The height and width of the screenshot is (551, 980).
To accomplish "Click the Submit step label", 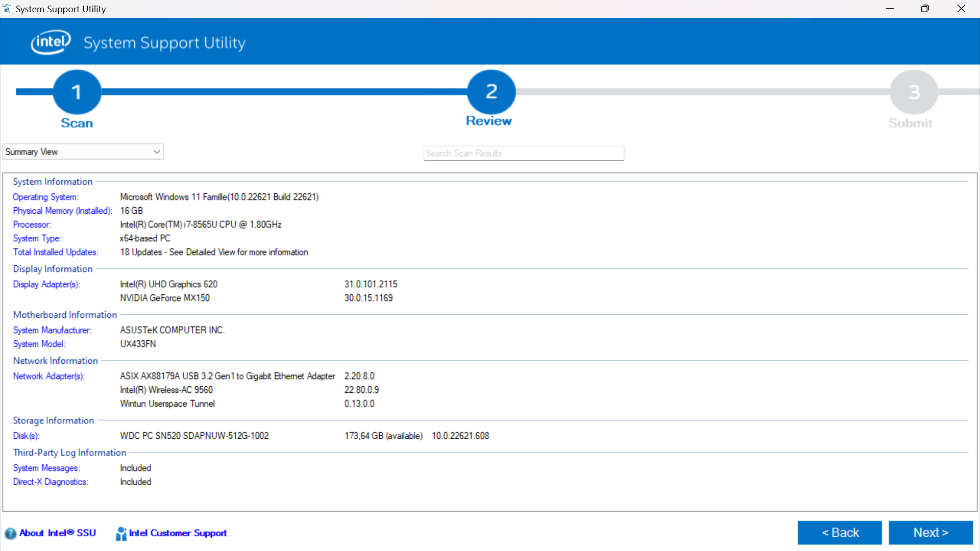I will [x=910, y=123].
